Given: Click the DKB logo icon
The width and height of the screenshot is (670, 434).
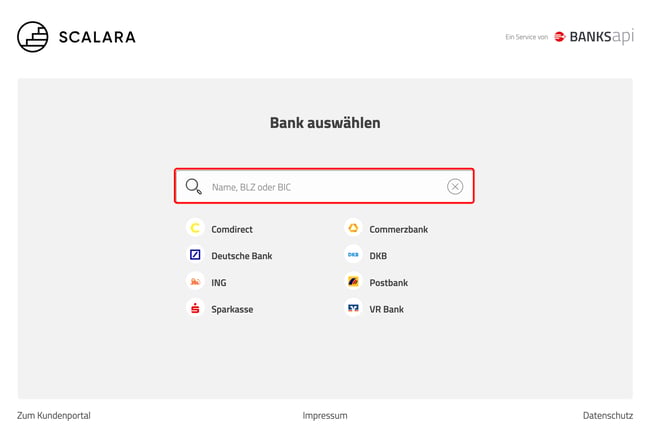Looking at the screenshot, I should [x=353, y=255].
